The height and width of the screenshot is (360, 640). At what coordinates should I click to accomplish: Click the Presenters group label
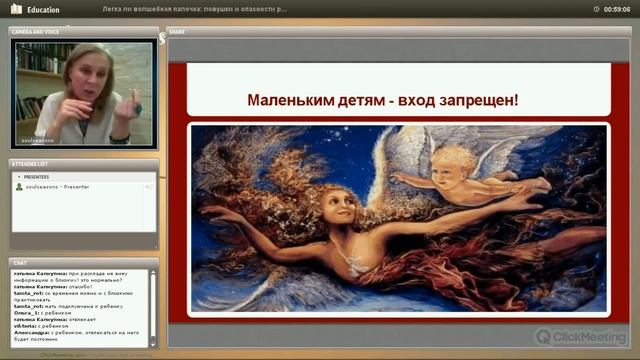tap(36, 177)
